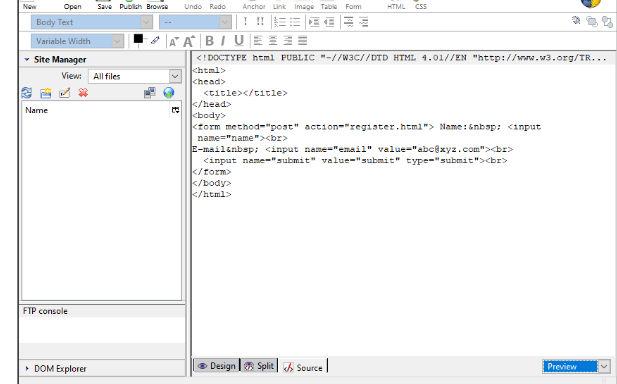Justify the text

pyautogui.click(x=303, y=41)
